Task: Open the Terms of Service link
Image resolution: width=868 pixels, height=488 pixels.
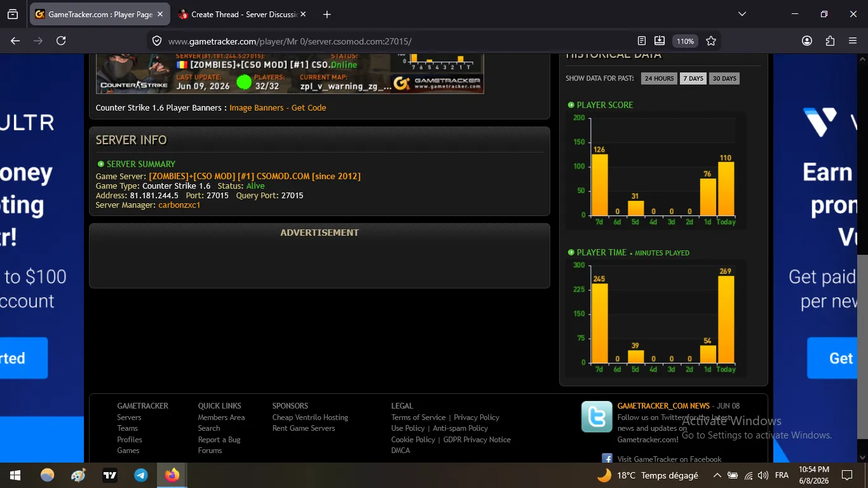Action: pyautogui.click(x=418, y=417)
